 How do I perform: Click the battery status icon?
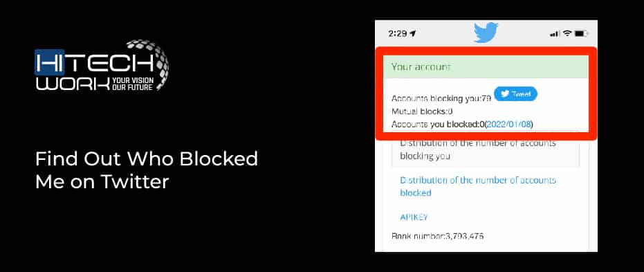(x=581, y=34)
